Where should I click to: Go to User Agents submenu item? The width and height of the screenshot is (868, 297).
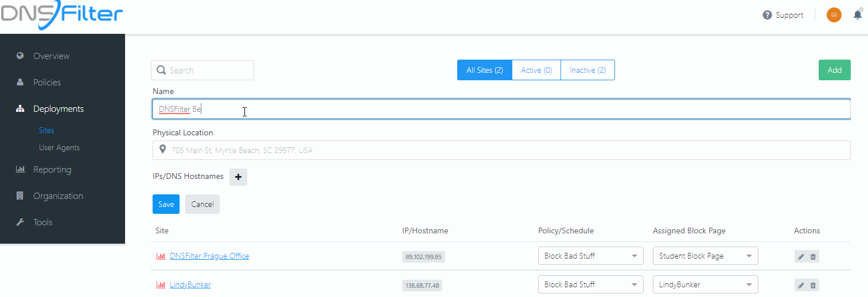pyautogui.click(x=59, y=147)
